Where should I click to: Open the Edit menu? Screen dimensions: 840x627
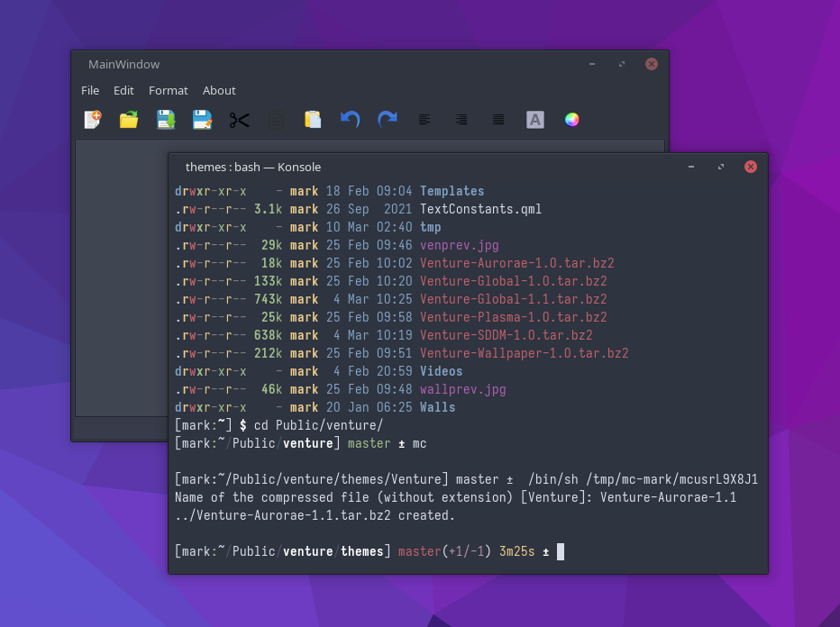(x=123, y=90)
